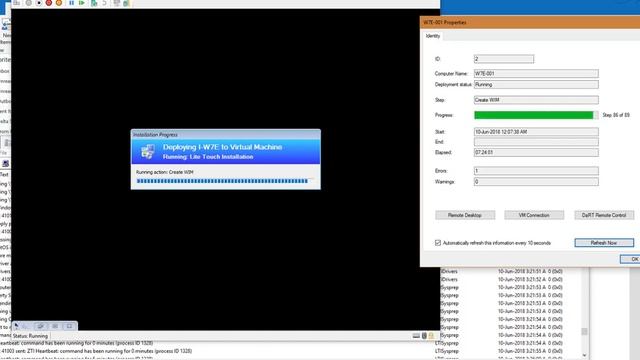Click the log list vertical scrollbar thumb

coord(584,331)
